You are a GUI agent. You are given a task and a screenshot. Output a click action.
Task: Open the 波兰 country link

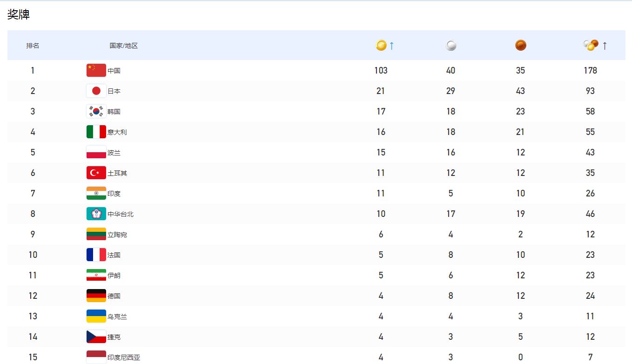click(x=114, y=153)
